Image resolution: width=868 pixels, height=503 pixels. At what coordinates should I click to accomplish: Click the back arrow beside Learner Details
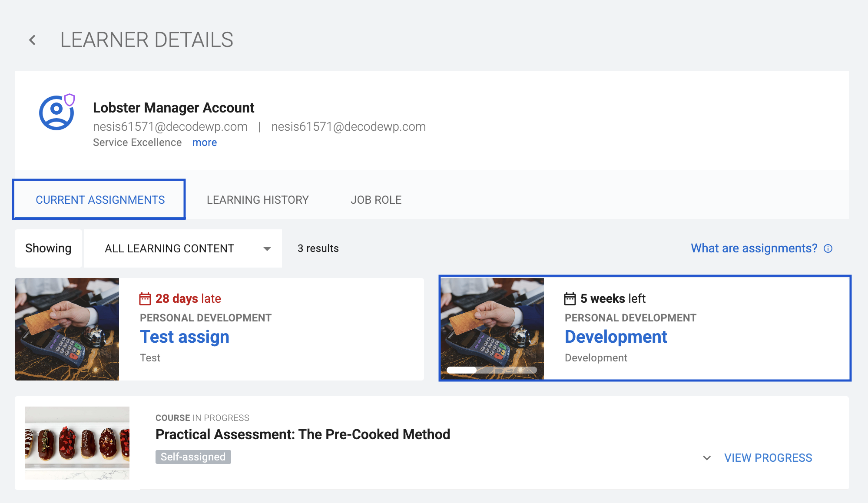pyautogui.click(x=32, y=40)
